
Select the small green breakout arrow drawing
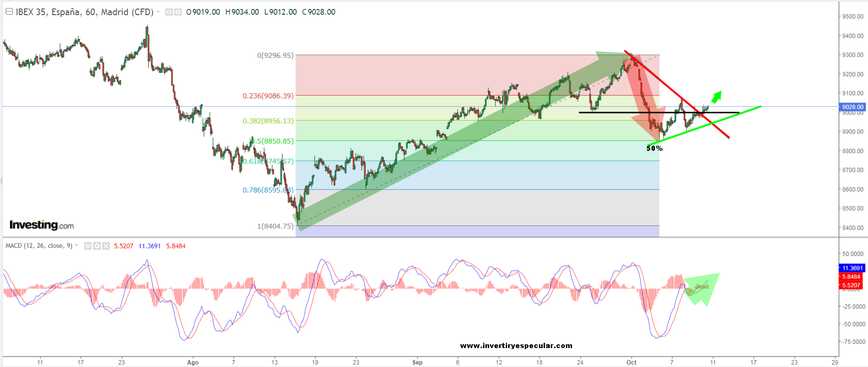pyautogui.click(x=716, y=97)
